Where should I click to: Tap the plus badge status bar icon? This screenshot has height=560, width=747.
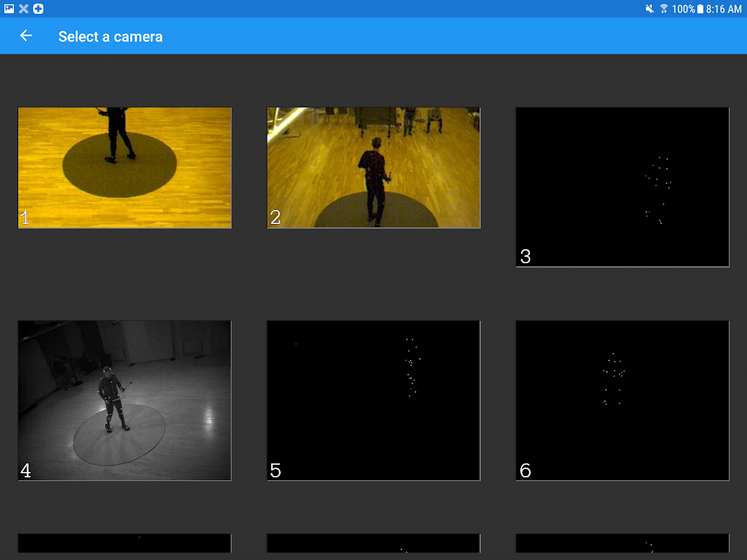click(x=38, y=8)
